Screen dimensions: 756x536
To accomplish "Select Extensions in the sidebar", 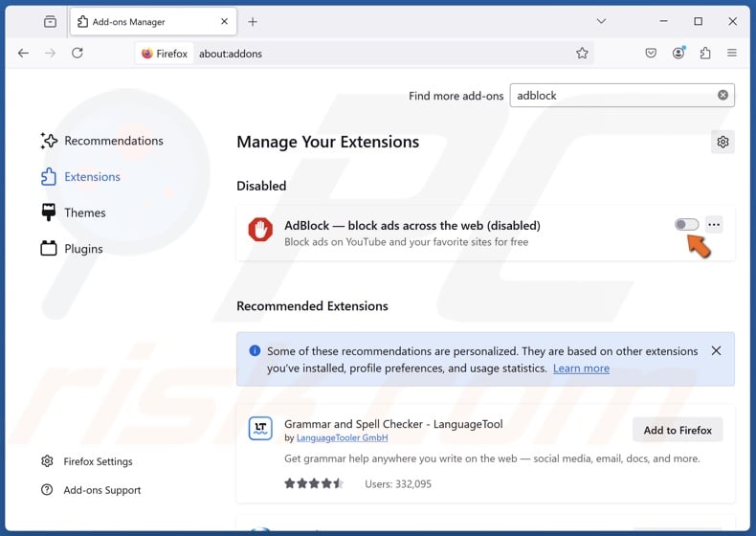I will (80, 177).
